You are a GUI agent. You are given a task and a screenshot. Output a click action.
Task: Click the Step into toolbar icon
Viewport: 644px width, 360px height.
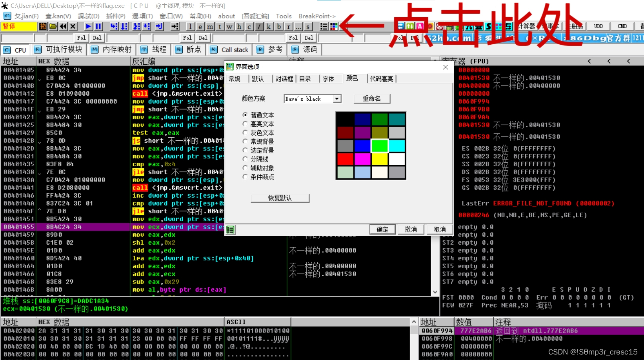(x=114, y=26)
